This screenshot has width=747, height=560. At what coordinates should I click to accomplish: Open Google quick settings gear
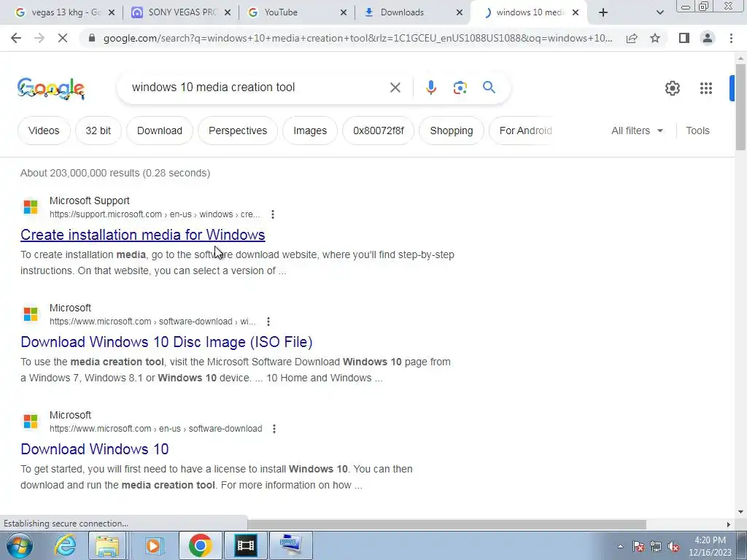tap(672, 88)
